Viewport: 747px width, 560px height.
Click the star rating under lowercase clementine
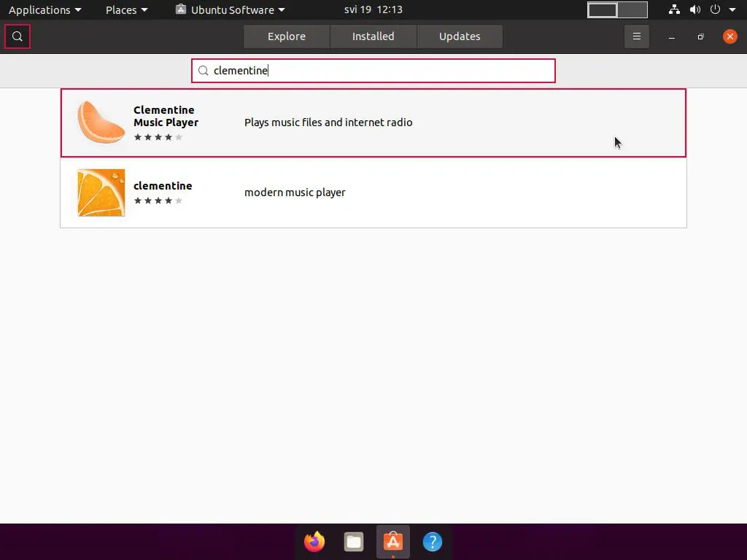coord(158,201)
